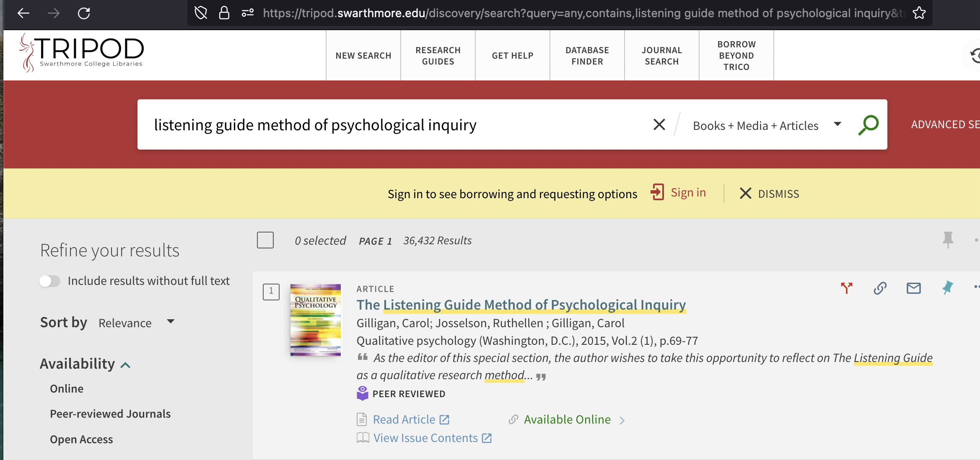Toggle Include results without full text
The image size is (980, 460).
tap(50, 281)
